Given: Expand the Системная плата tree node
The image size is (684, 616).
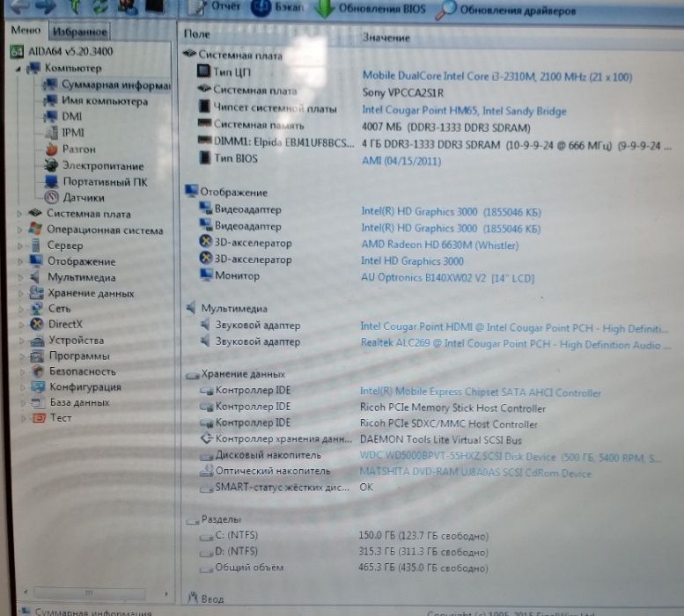Looking at the screenshot, I should (19, 214).
